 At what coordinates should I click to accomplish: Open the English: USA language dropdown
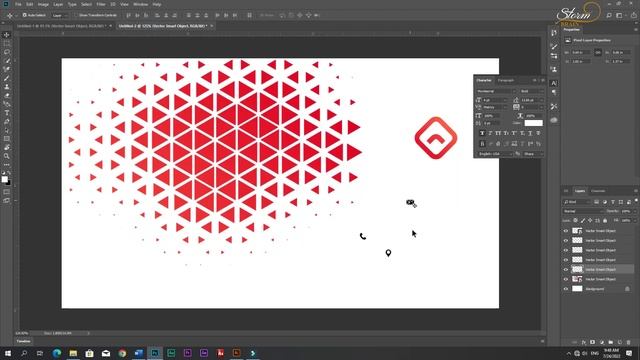point(495,154)
